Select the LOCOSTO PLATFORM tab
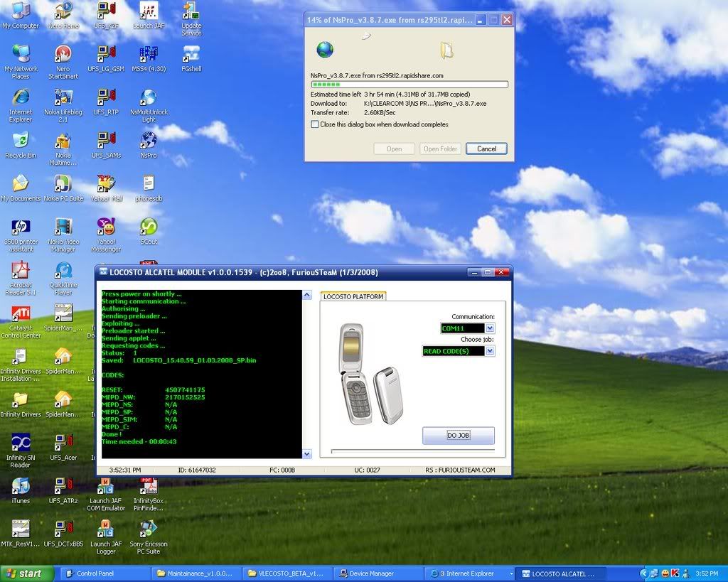 point(353,296)
